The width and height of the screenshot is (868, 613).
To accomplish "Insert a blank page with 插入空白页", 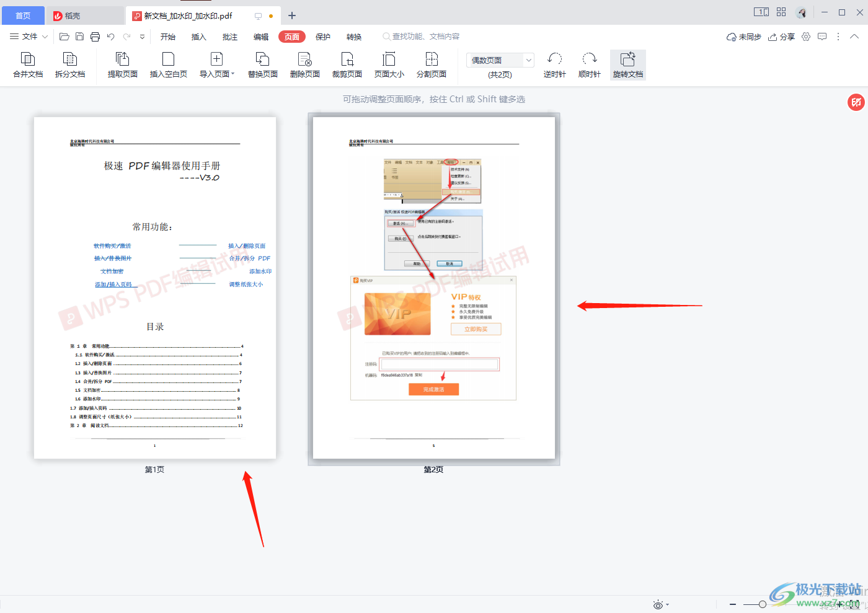I will (x=168, y=65).
